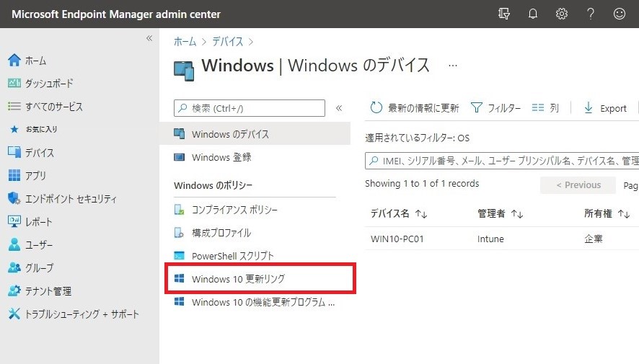
Task: Click 最新の情報に更新 refresh button
Action: (415, 108)
